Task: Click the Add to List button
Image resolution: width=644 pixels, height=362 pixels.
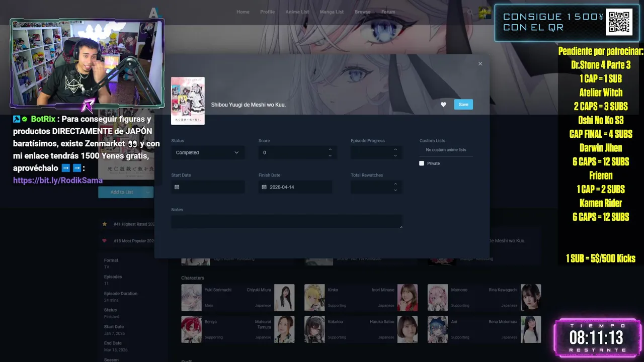Action: click(121, 192)
